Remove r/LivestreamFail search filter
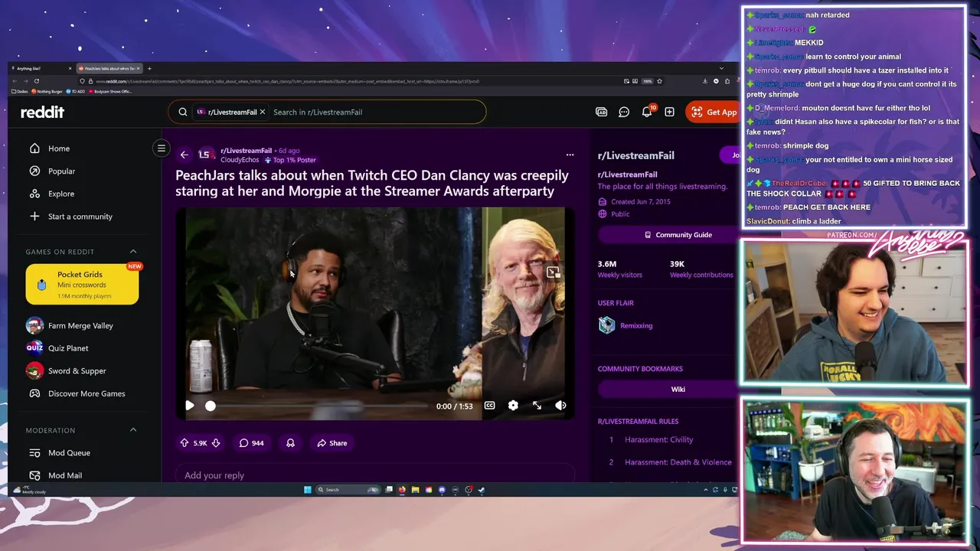The height and width of the screenshot is (551, 980). coord(262,112)
